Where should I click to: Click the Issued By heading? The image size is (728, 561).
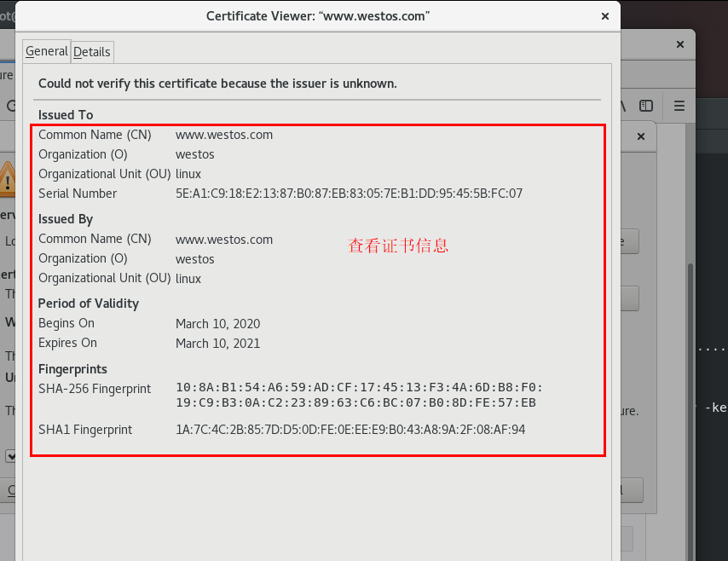click(x=66, y=219)
